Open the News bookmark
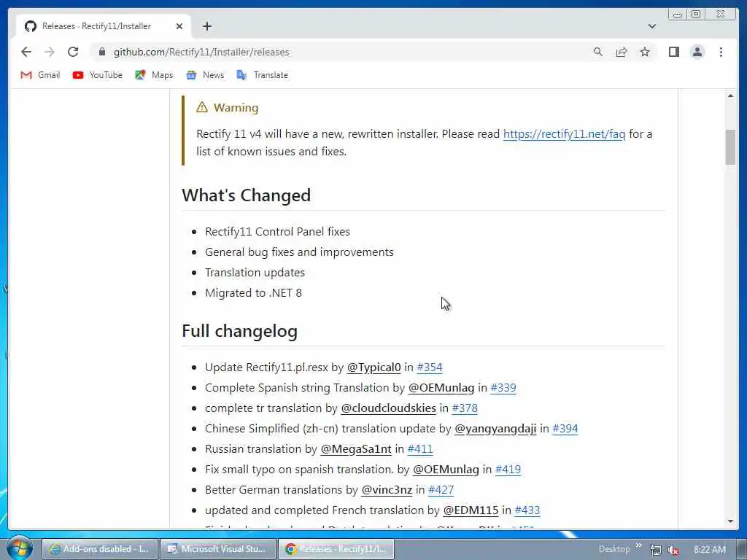 [x=205, y=75]
